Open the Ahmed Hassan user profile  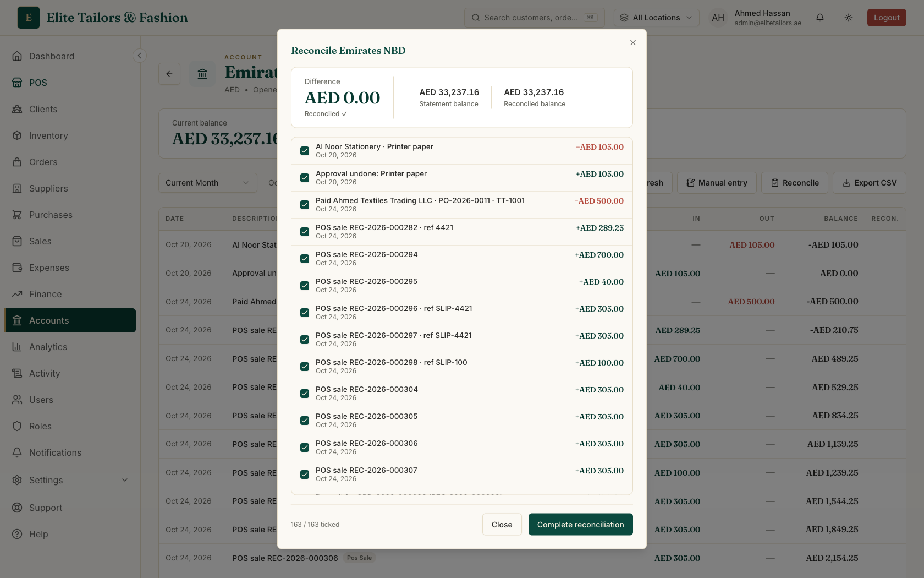755,18
